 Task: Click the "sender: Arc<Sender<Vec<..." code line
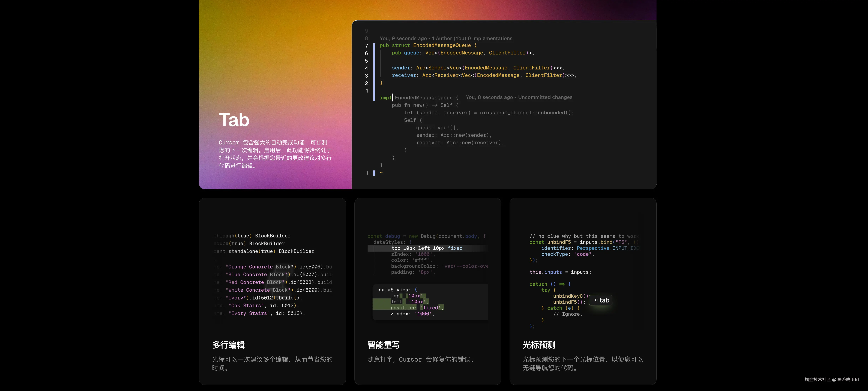pyautogui.click(x=478, y=68)
